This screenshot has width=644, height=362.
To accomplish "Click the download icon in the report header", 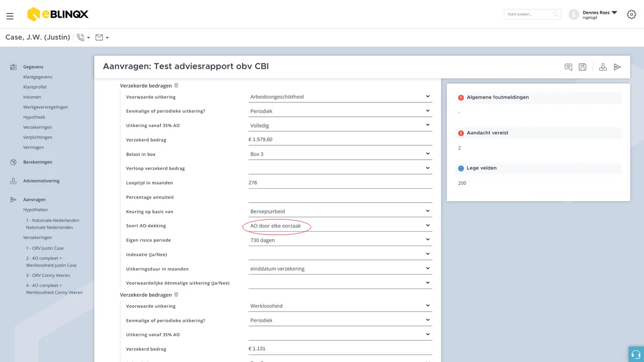I will pos(603,67).
